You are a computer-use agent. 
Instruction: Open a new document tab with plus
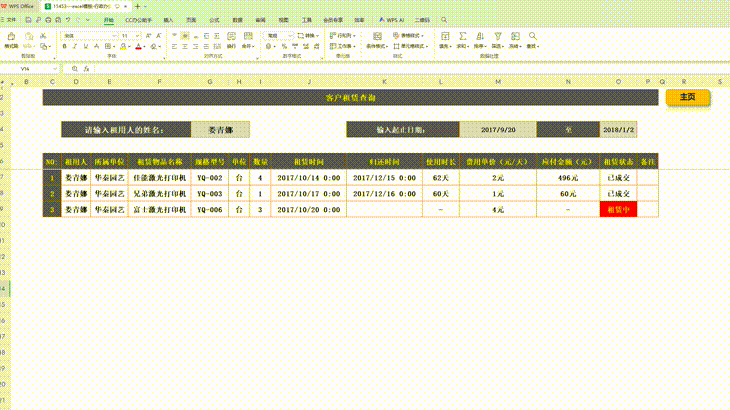click(x=137, y=7)
